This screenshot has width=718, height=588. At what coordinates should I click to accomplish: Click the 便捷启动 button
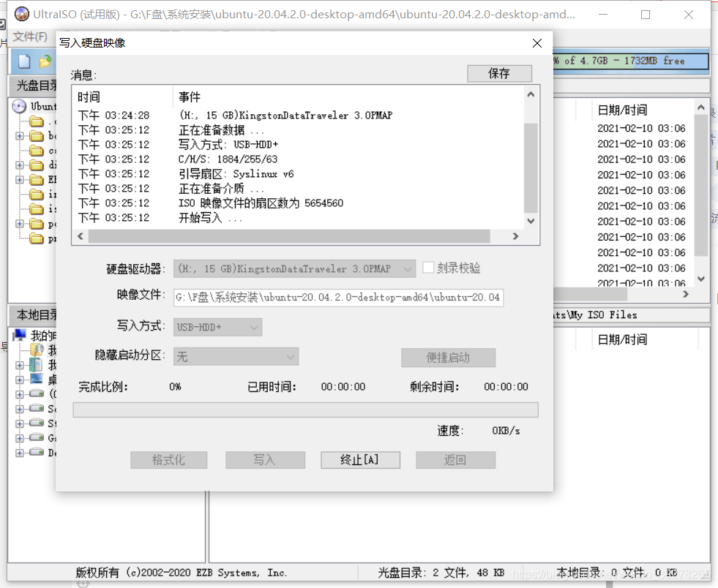click(448, 358)
